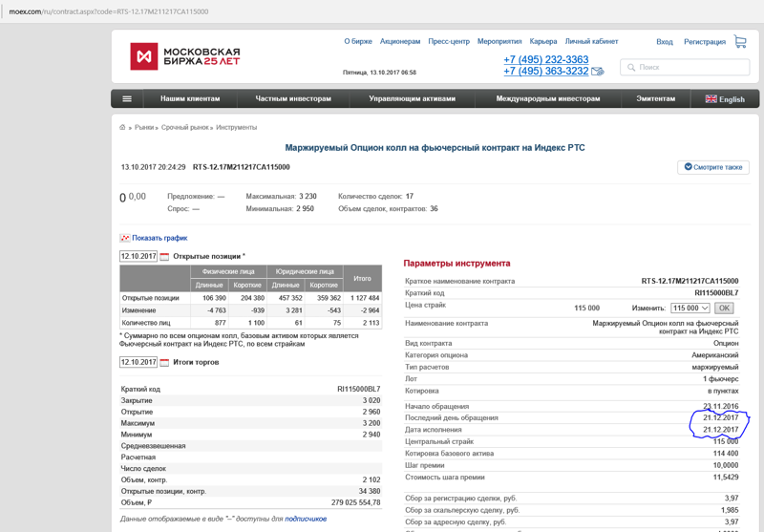Click the home icon in breadcrumbs
The height and width of the screenshot is (532, 764).
(x=122, y=127)
